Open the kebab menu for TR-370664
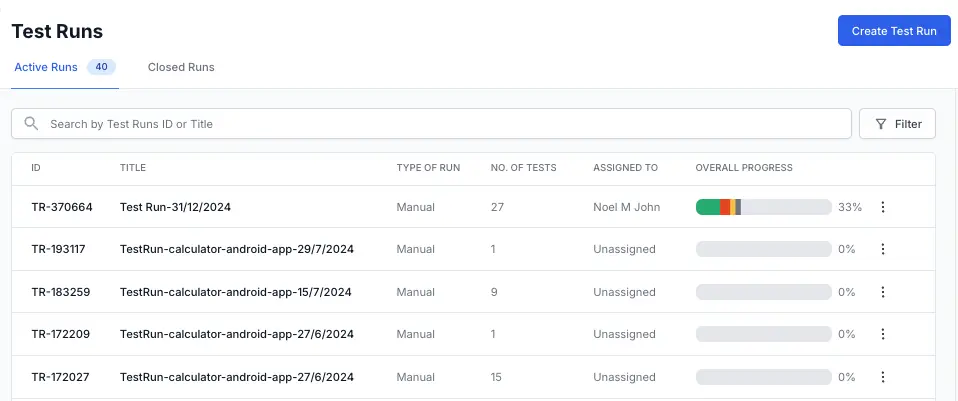The image size is (958, 401). [882, 207]
